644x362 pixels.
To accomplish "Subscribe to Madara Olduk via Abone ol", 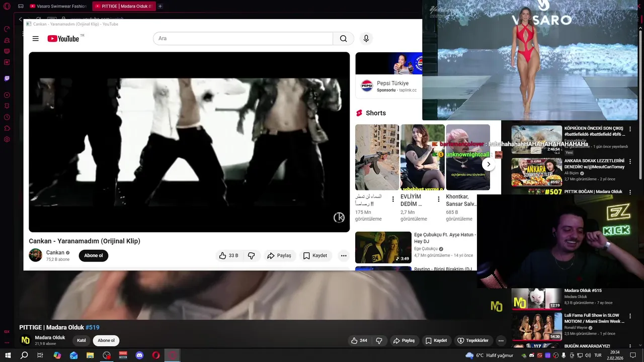I will point(106,340).
